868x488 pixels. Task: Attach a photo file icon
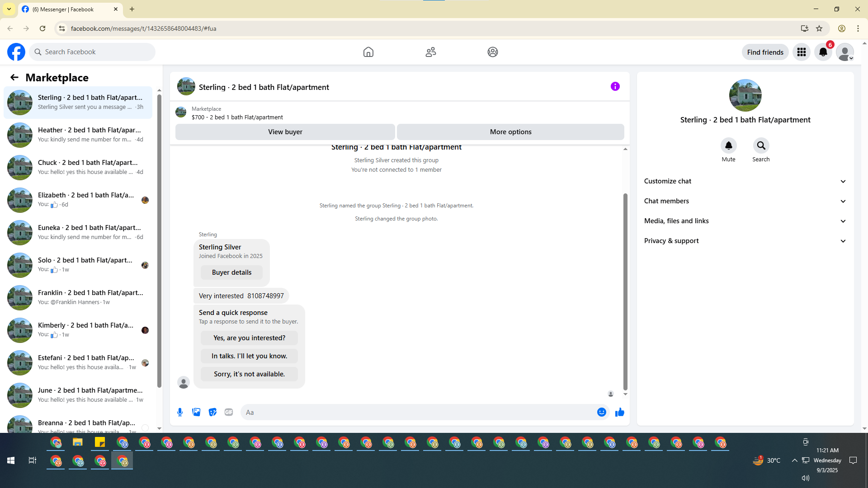(x=196, y=412)
